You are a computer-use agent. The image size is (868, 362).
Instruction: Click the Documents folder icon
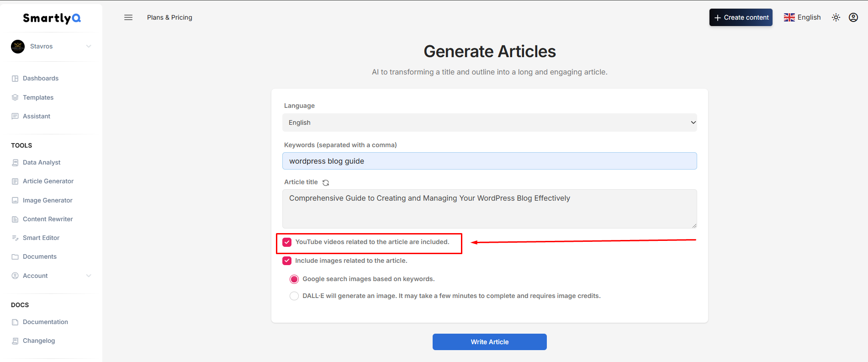coord(15,257)
